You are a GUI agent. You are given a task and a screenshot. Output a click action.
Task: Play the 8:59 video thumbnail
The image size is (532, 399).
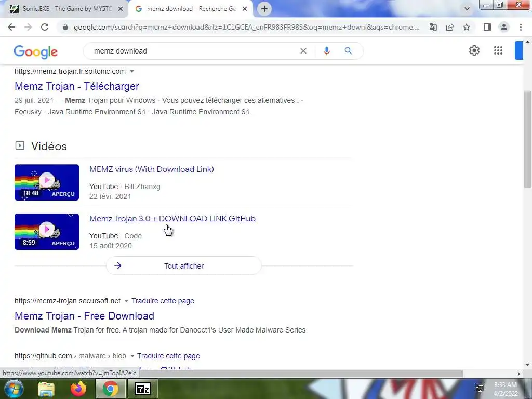click(x=47, y=232)
